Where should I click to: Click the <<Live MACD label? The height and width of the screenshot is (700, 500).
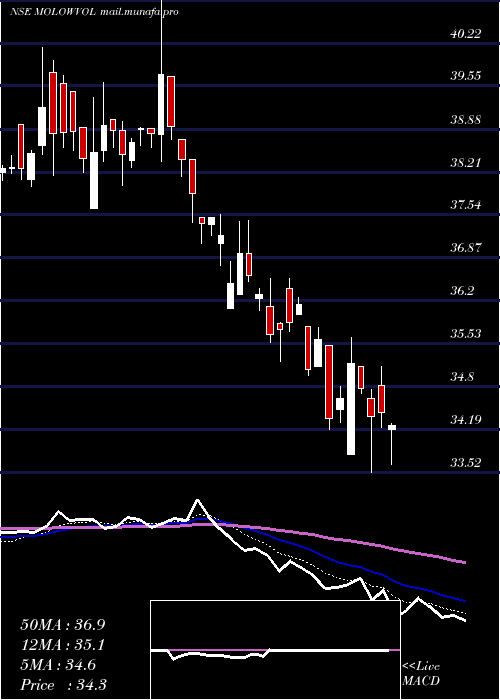click(421, 674)
